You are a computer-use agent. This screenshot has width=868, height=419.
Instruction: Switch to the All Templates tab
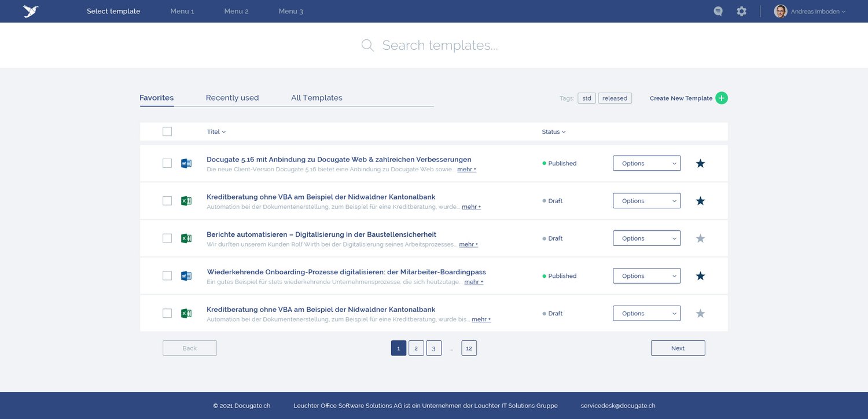(317, 98)
